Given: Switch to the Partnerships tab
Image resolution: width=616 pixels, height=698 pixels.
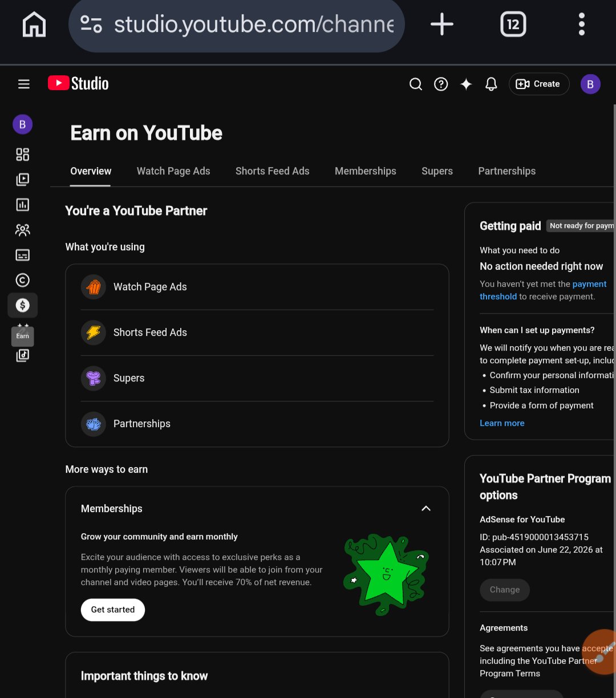Looking at the screenshot, I should click(x=507, y=171).
